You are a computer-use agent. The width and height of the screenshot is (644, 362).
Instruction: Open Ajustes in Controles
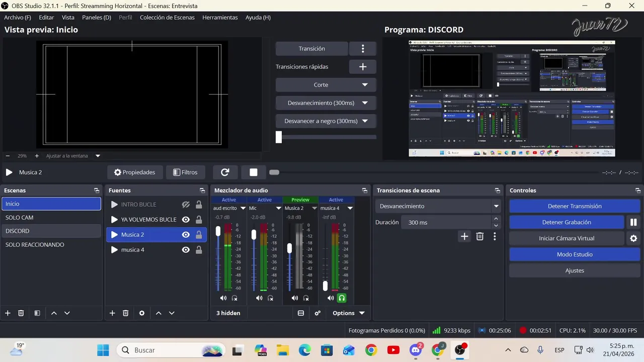[x=575, y=270]
